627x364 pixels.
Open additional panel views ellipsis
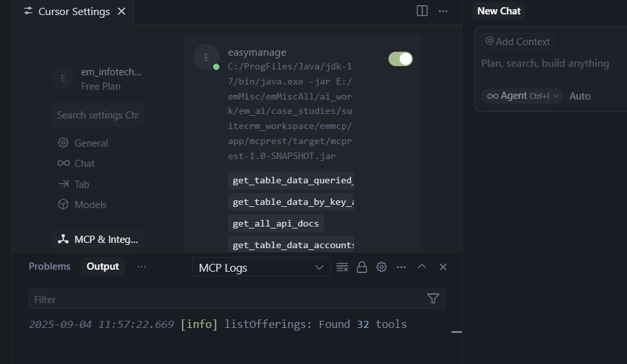(x=142, y=267)
